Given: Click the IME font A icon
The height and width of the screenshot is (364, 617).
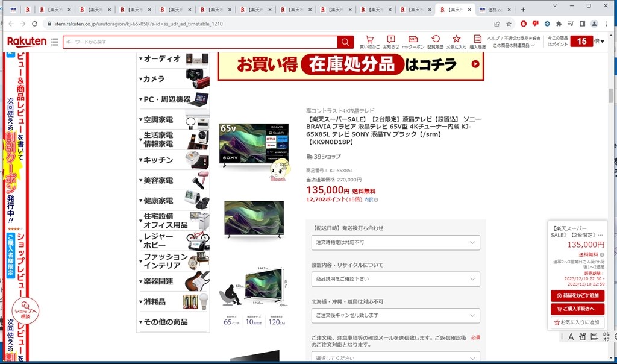Looking at the screenshot, I should 571,337.
